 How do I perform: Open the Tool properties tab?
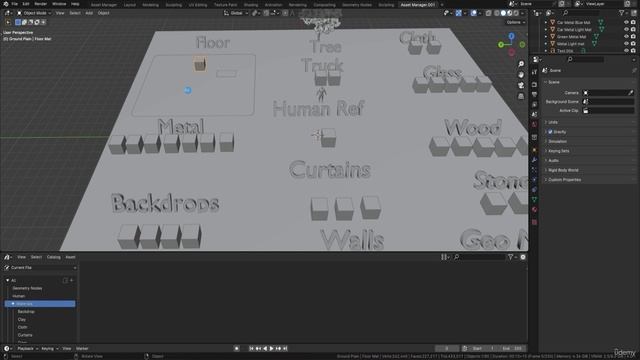coord(534,72)
